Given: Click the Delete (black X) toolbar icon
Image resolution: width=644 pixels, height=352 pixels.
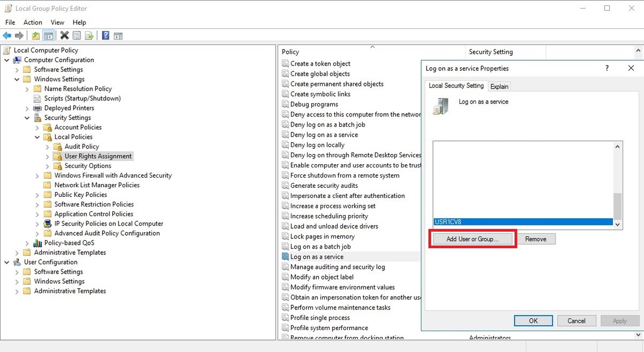Looking at the screenshot, I should pos(64,35).
